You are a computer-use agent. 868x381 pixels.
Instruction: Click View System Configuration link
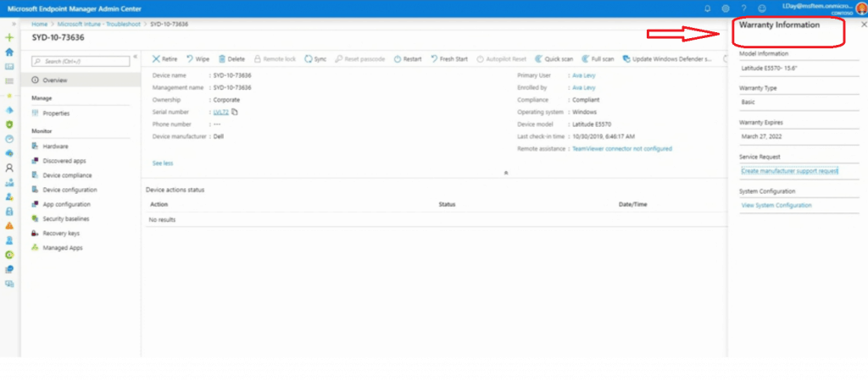pos(776,205)
